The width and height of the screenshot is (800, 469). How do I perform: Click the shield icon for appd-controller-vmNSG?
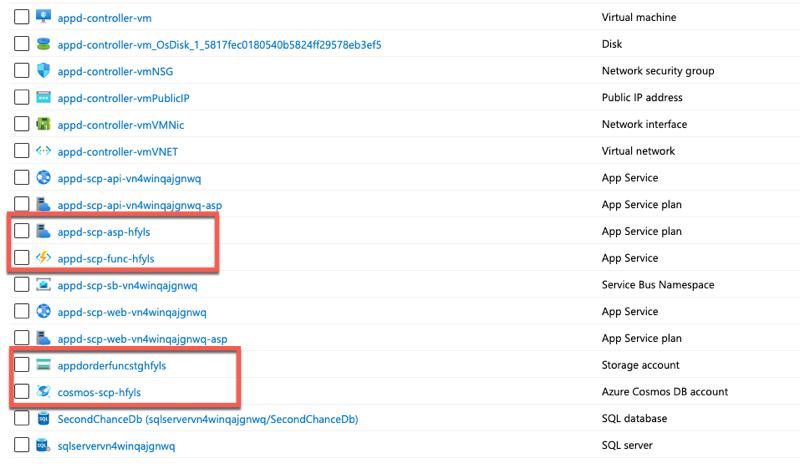click(x=43, y=70)
